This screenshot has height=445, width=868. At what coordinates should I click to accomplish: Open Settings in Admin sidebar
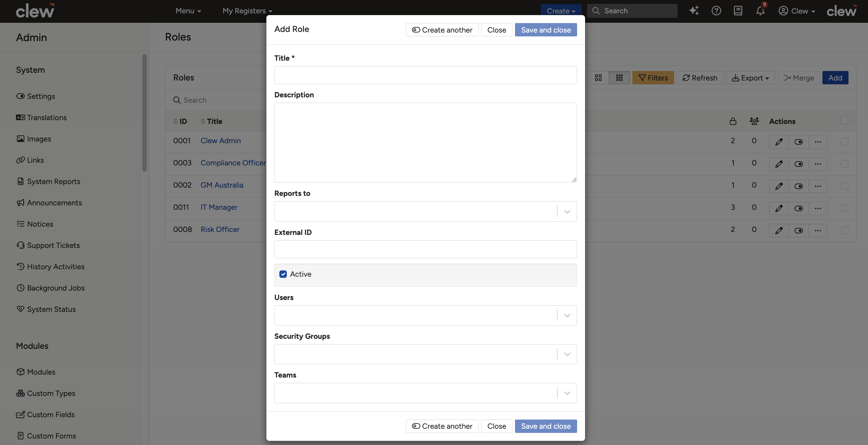[35, 96]
